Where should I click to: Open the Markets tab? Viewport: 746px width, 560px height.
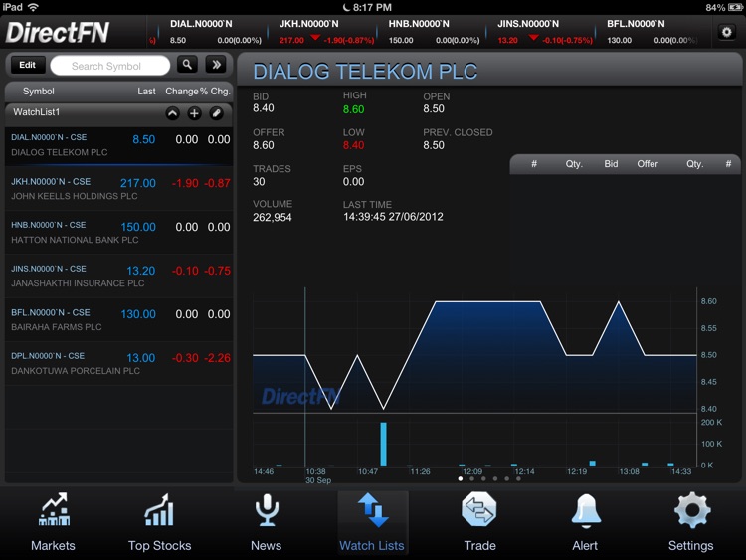(54, 522)
